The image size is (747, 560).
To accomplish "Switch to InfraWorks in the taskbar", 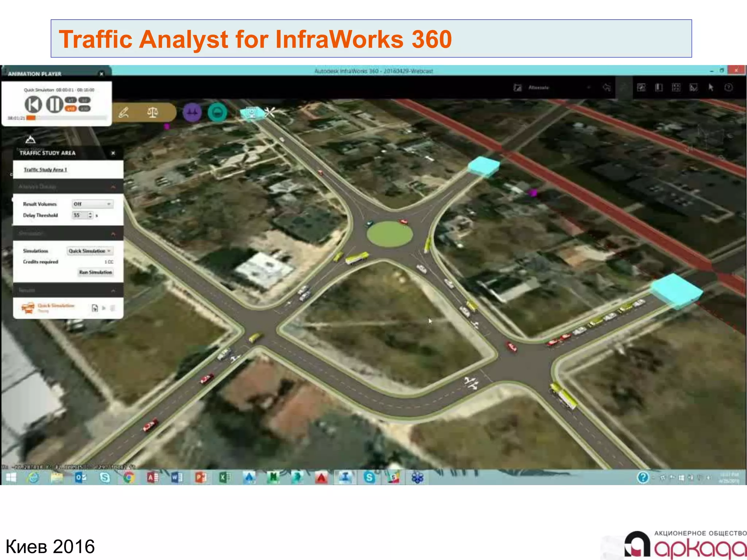I will click(x=345, y=477).
